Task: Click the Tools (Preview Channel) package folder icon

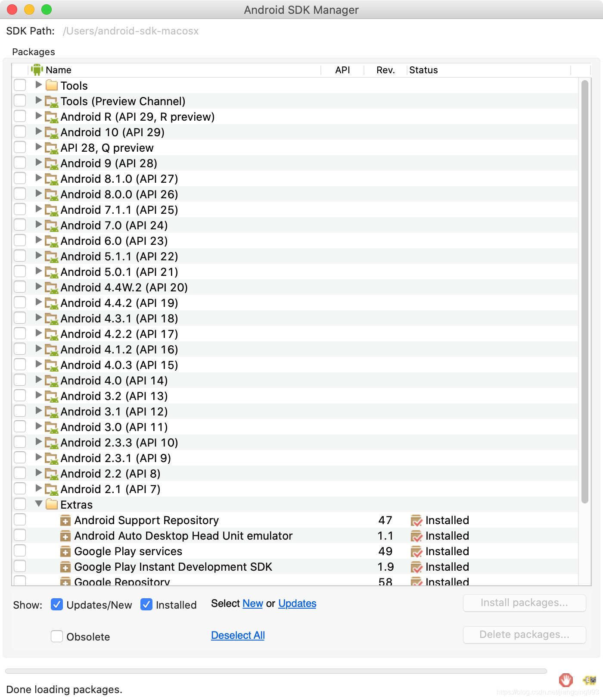Action: (52, 101)
